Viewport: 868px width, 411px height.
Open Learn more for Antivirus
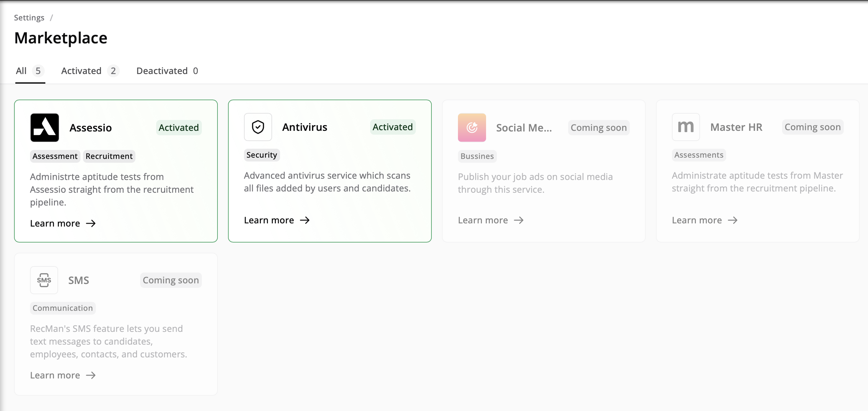click(x=269, y=220)
